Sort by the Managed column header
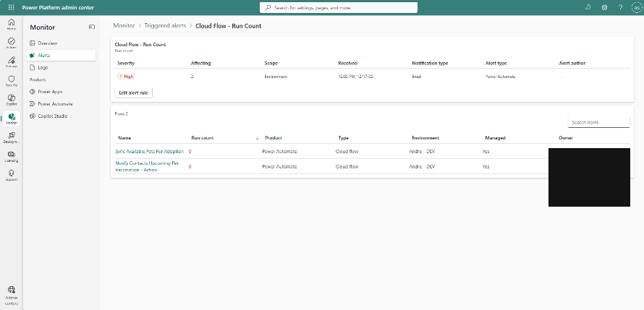The image size is (644, 310). coord(495,138)
